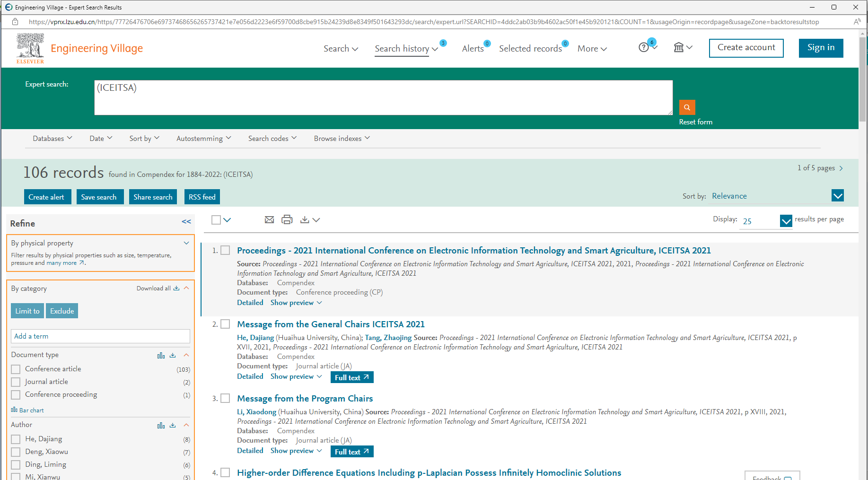
Task: Open Document type bar chart icon
Action: point(161,356)
